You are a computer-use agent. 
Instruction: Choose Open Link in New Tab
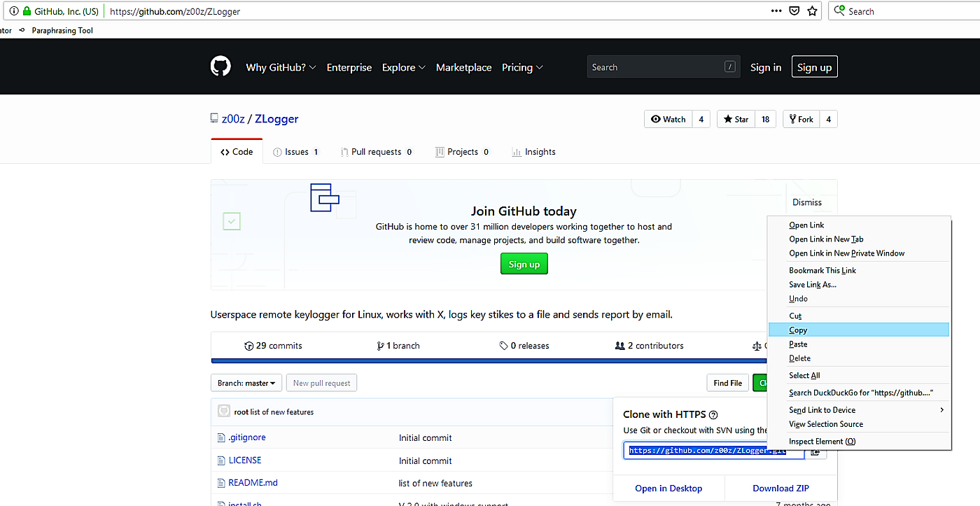click(x=858, y=239)
